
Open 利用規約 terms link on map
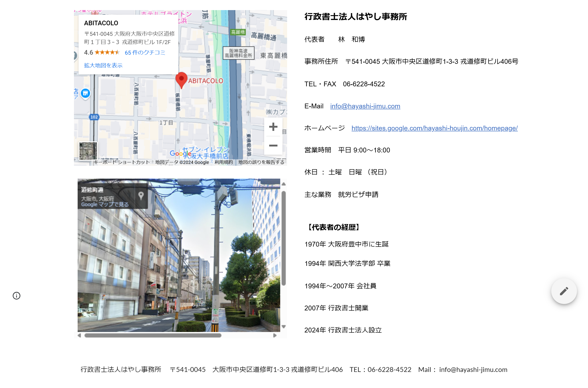point(223,162)
